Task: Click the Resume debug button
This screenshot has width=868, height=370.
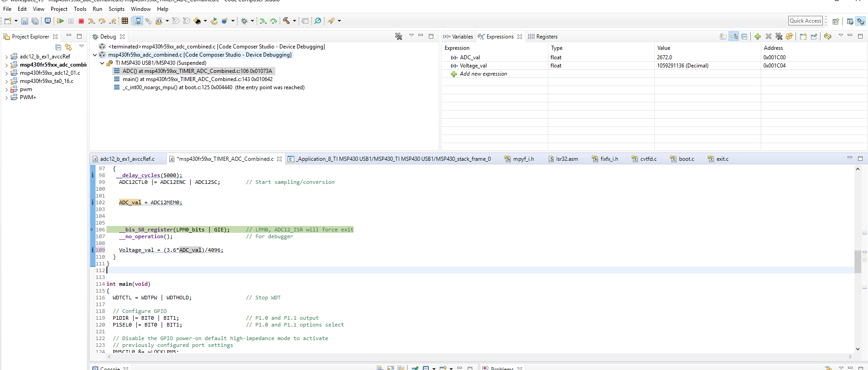Action: [60, 21]
